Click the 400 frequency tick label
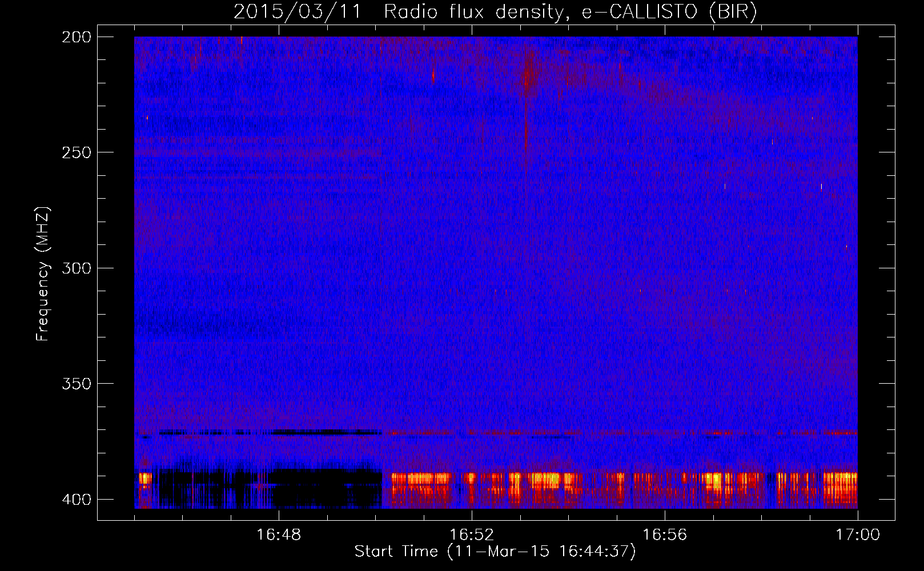The width and height of the screenshot is (924, 571). [x=77, y=500]
